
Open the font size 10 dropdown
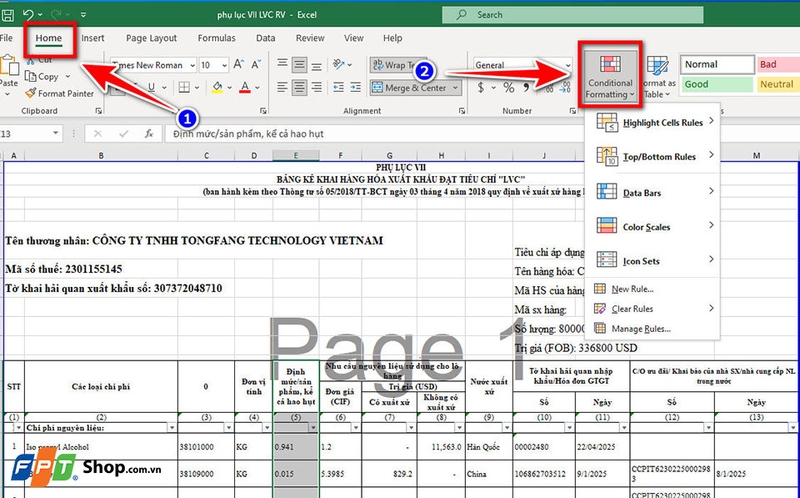coord(224,65)
